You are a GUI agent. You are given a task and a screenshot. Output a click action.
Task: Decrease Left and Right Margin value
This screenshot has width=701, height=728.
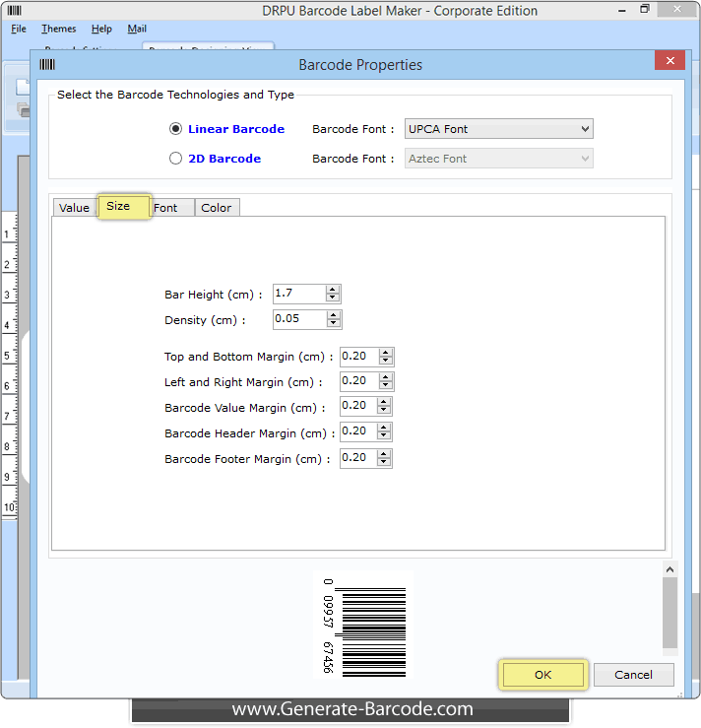[386, 385]
